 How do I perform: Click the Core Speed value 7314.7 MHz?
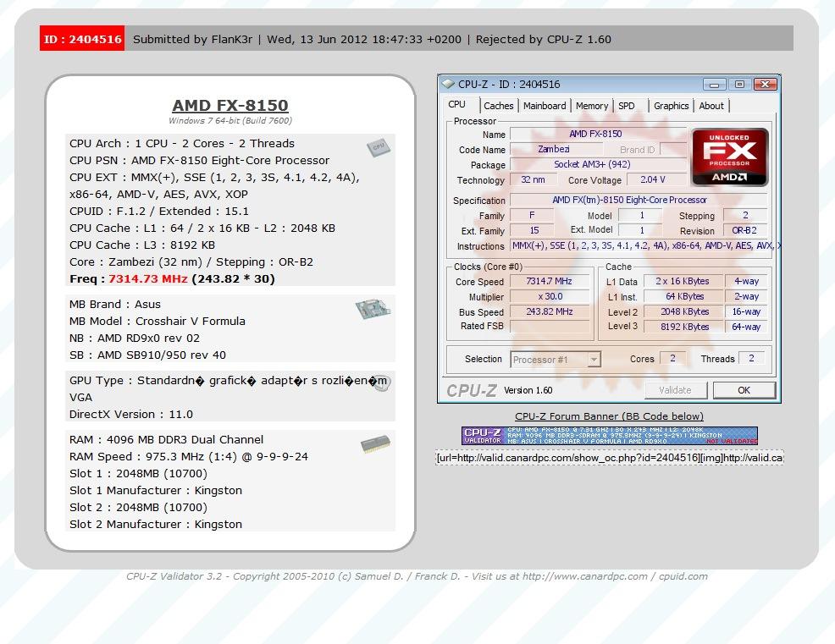click(x=550, y=281)
